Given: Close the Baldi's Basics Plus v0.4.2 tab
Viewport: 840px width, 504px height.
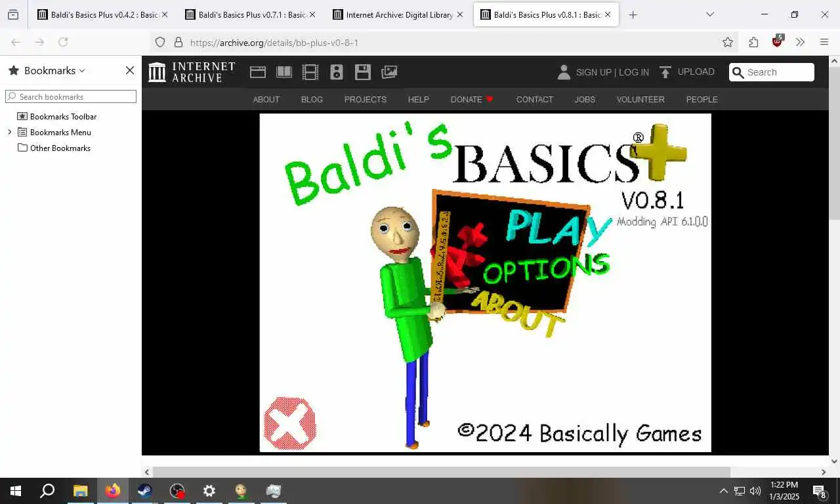Looking at the screenshot, I should tap(165, 14).
